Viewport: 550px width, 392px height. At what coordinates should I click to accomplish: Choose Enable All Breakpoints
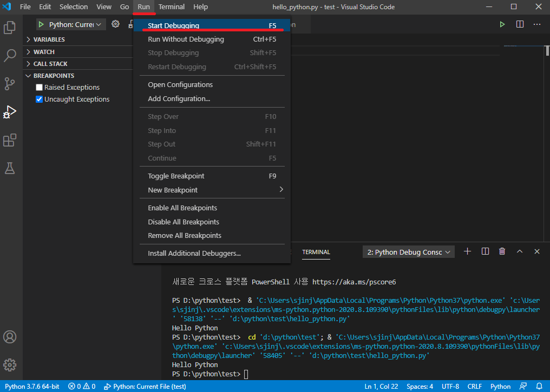212,208
